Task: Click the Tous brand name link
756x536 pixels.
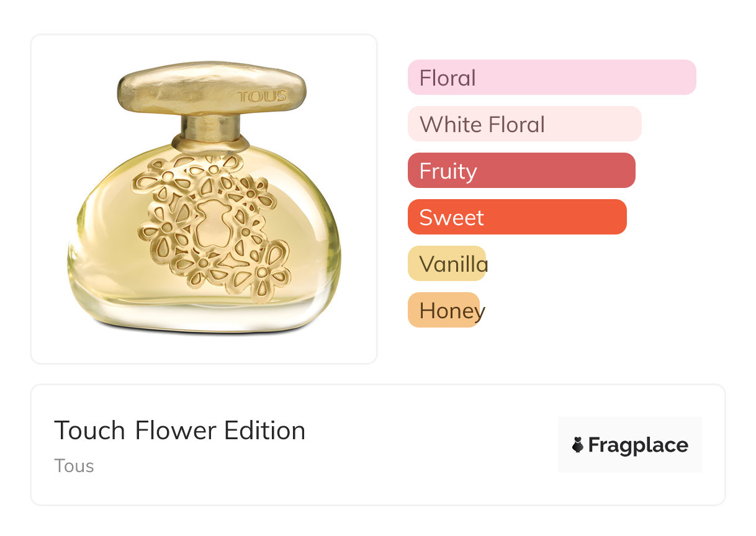Action: (74, 466)
